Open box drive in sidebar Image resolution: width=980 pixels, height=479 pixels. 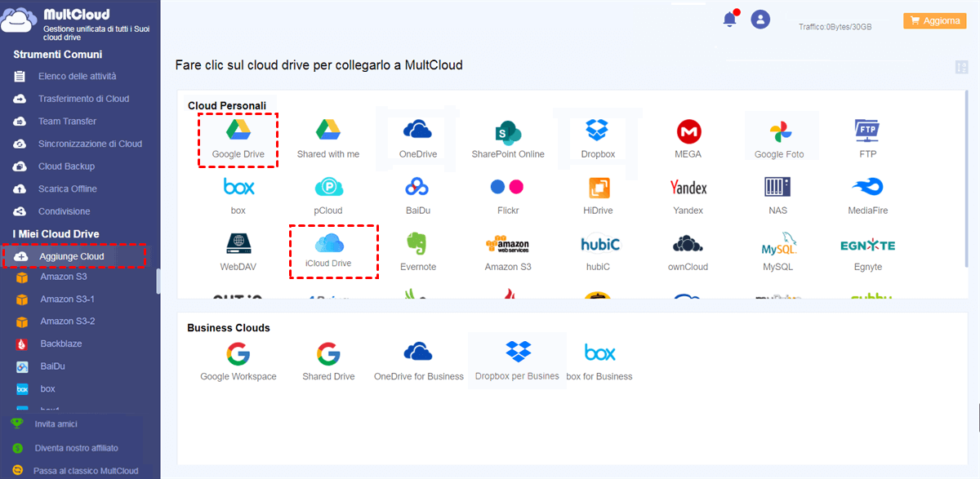coord(48,389)
